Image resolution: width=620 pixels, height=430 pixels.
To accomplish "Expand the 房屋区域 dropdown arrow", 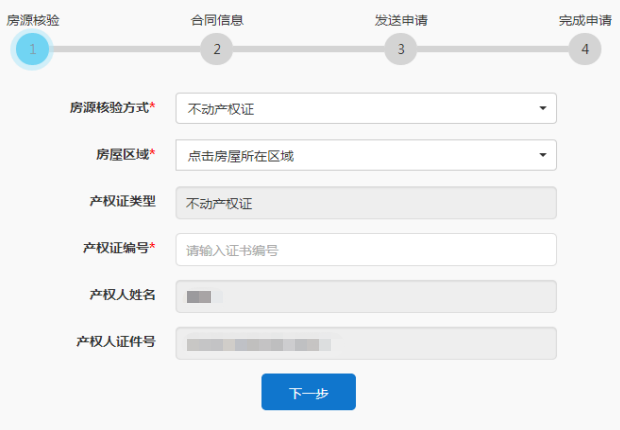I will [542, 155].
